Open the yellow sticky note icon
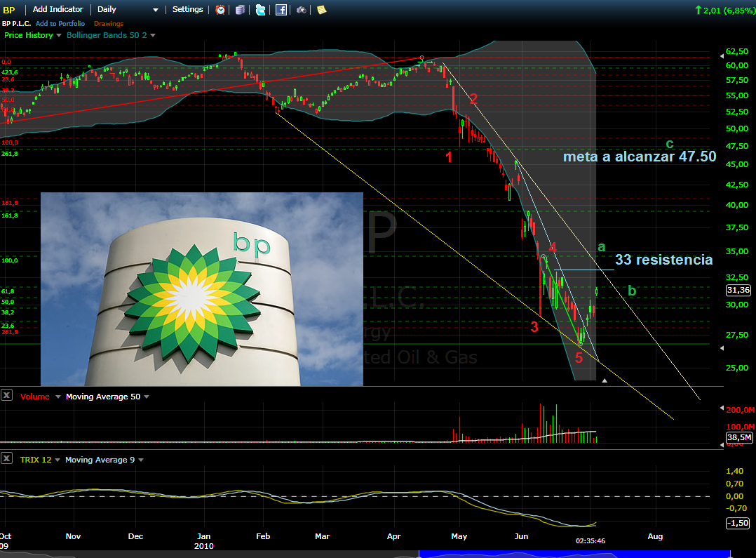The width and height of the screenshot is (756, 558). pyautogui.click(x=322, y=10)
